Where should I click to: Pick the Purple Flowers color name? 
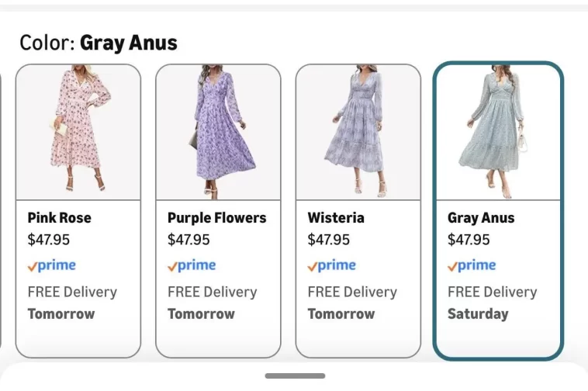(x=216, y=218)
